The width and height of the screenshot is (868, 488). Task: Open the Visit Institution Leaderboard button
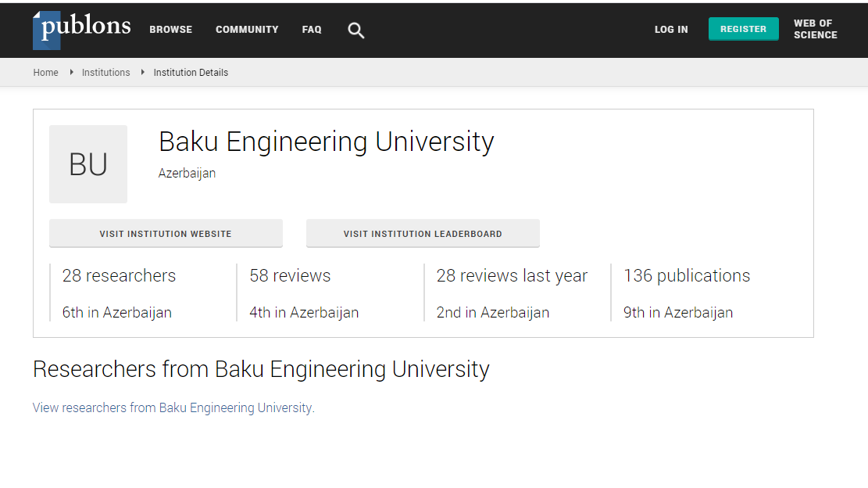423,234
